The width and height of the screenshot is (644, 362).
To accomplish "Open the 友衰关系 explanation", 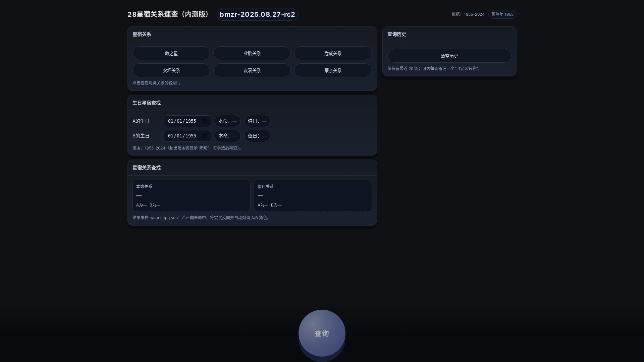I will click(x=252, y=70).
